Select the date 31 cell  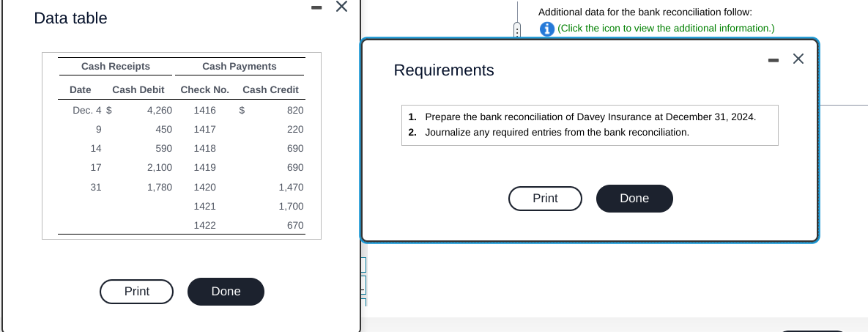point(96,188)
